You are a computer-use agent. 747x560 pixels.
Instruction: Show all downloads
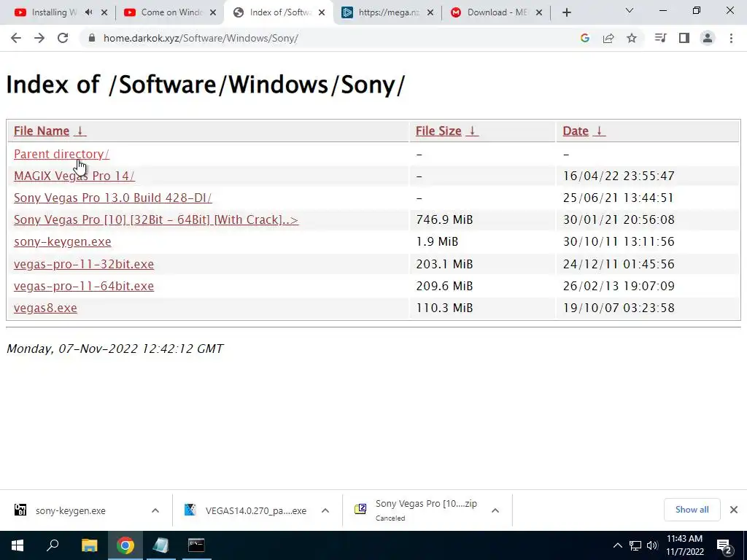click(x=692, y=510)
